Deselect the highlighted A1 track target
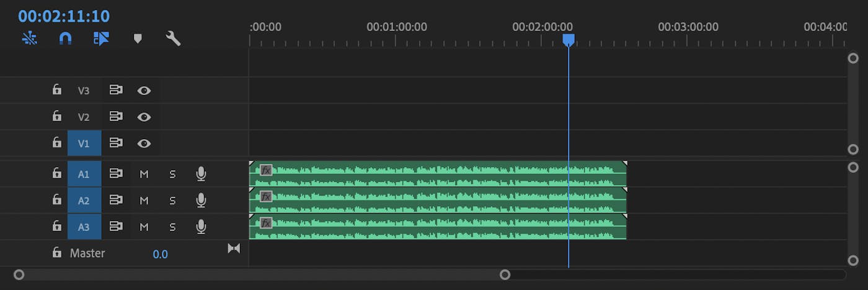The image size is (868, 290). tap(84, 174)
